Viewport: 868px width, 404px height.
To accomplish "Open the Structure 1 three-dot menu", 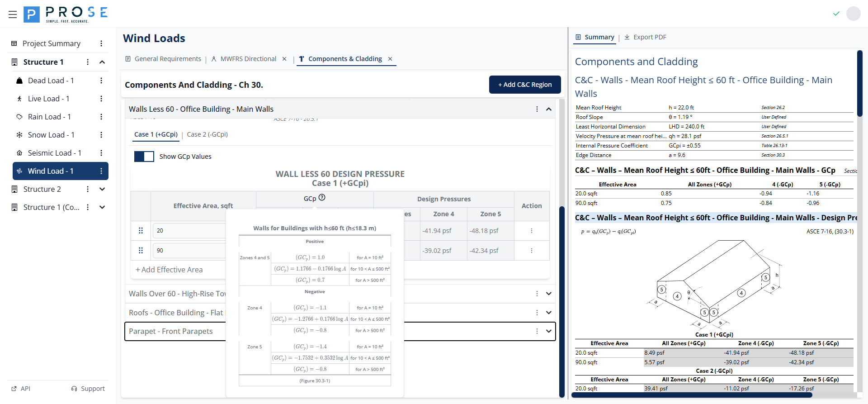I will tap(88, 62).
